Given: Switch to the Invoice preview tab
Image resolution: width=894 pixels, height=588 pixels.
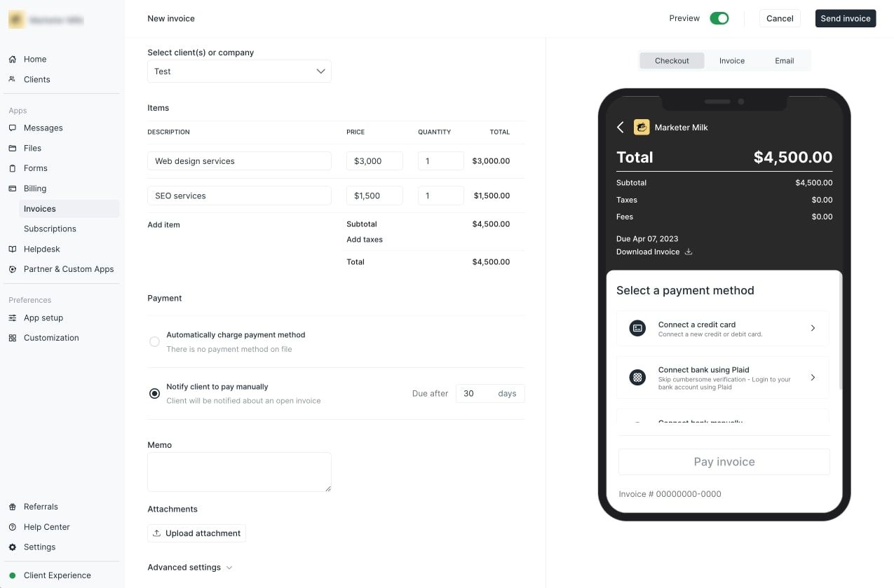Looking at the screenshot, I should pos(731,60).
